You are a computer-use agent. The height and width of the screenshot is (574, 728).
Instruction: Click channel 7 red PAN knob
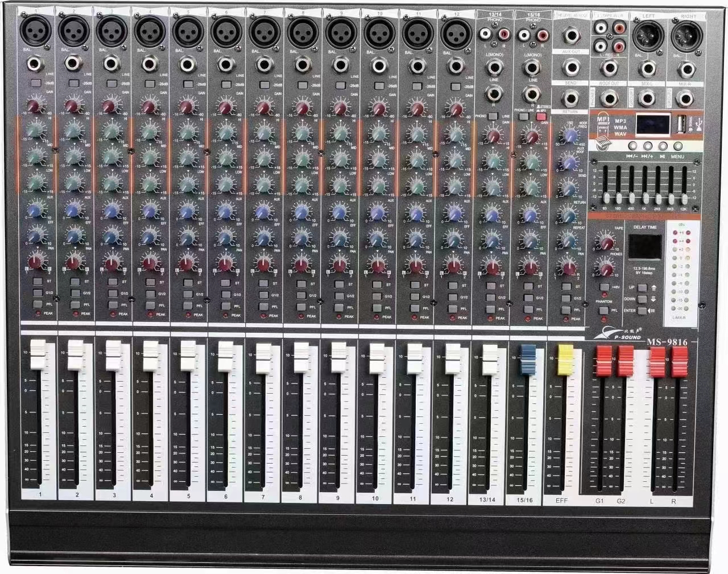pyautogui.click(x=263, y=263)
